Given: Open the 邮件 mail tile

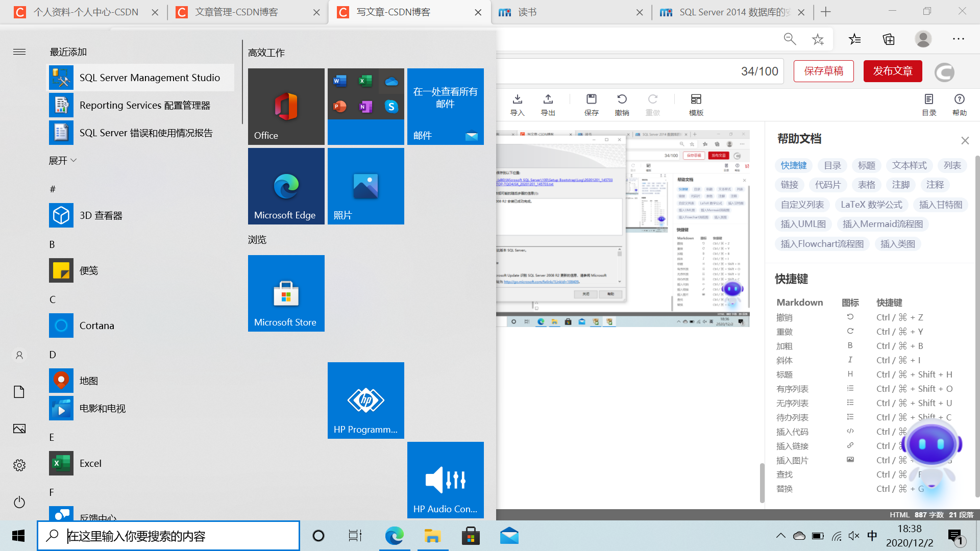Looking at the screenshot, I should tap(446, 107).
